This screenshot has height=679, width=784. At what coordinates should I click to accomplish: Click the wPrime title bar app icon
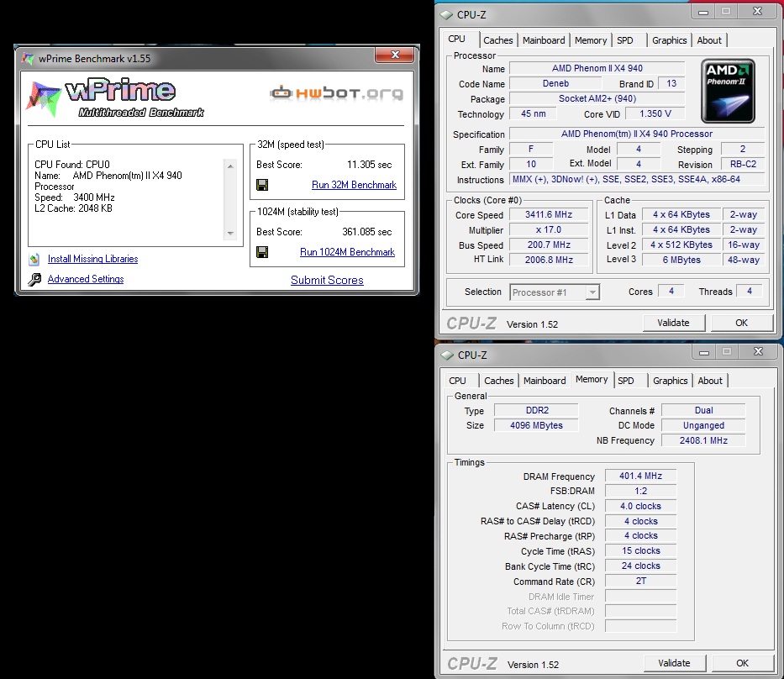point(28,59)
